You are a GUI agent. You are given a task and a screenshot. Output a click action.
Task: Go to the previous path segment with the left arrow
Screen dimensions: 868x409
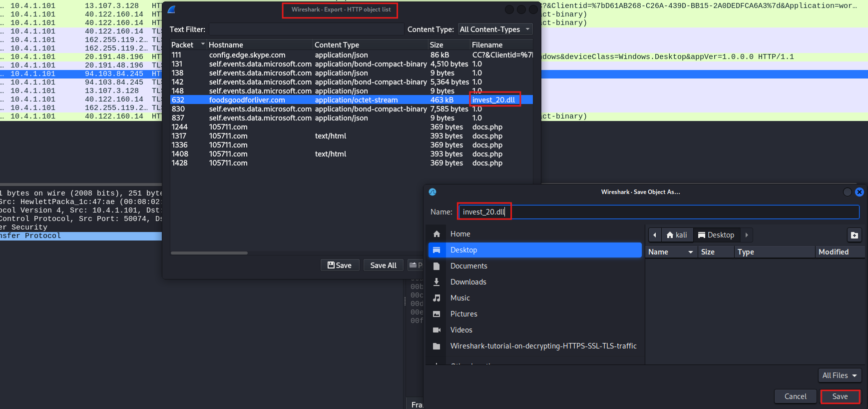(x=655, y=235)
